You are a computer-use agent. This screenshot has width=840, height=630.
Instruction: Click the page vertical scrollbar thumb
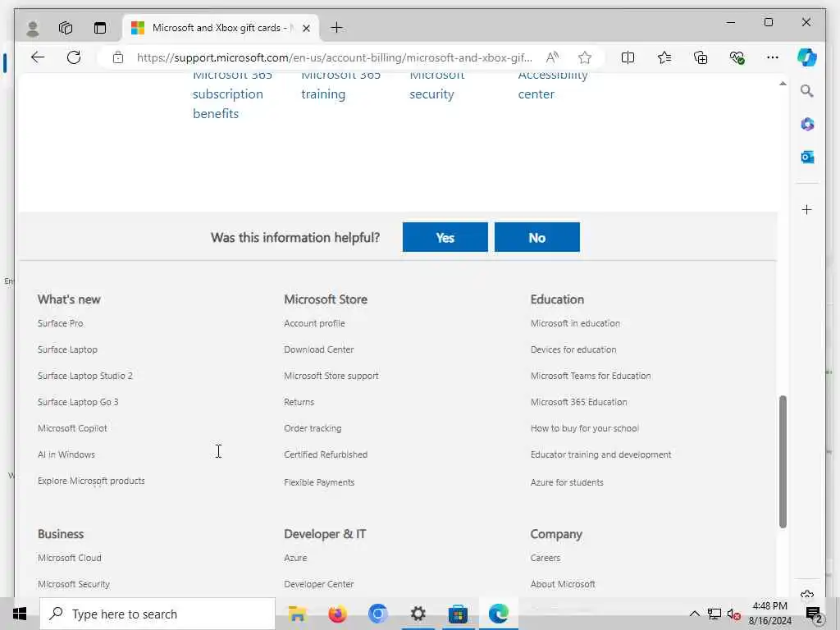pos(782,462)
